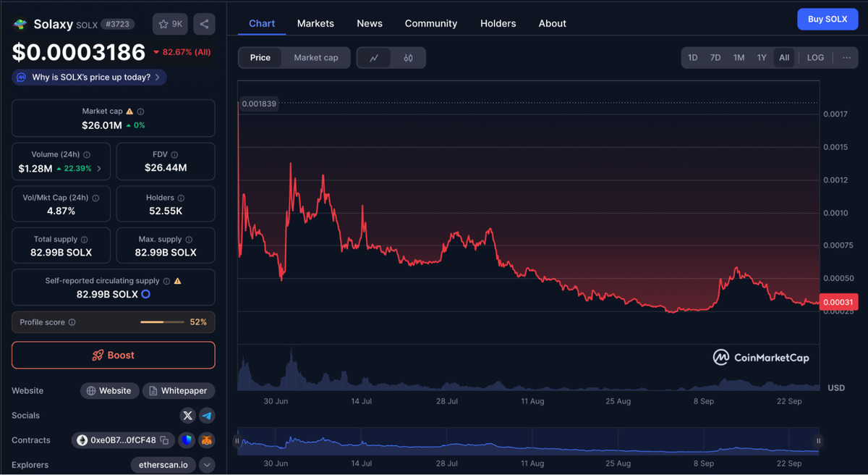Image resolution: width=868 pixels, height=475 pixels.
Task: Set chart range to 1Y
Action: coord(762,58)
